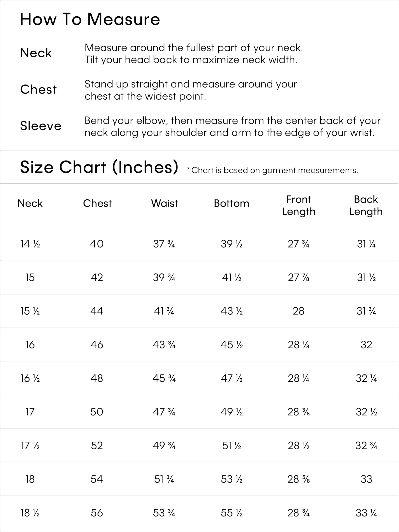
Task: Click the garment measurements footnote
Action: [272, 170]
